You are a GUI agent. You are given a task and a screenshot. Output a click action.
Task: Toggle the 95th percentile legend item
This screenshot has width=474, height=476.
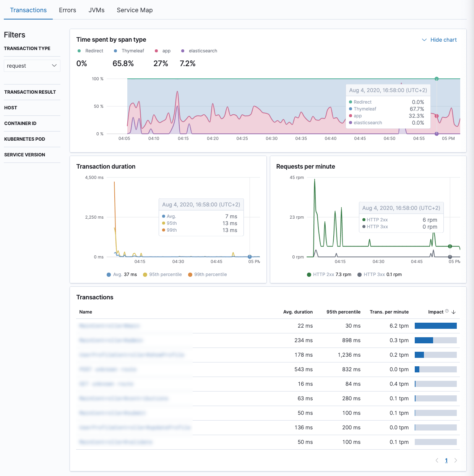pyautogui.click(x=165, y=275)
